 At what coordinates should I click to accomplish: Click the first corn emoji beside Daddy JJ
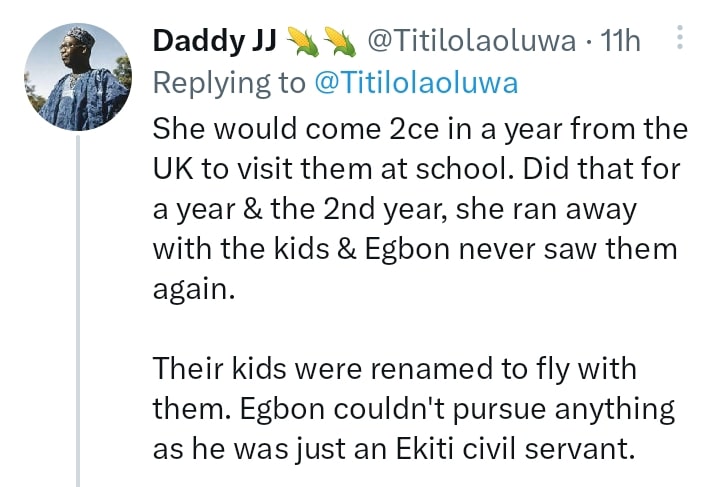point(302,41)
